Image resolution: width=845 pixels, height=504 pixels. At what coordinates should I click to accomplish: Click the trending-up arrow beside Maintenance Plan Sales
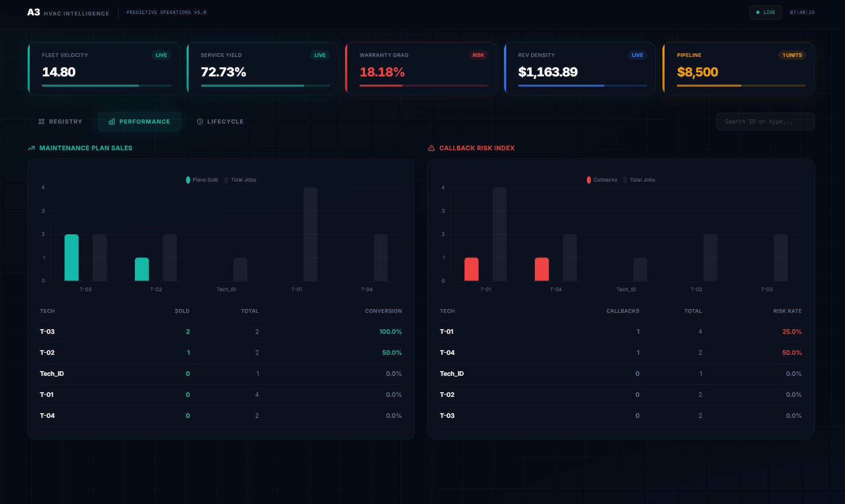(31, 148)
